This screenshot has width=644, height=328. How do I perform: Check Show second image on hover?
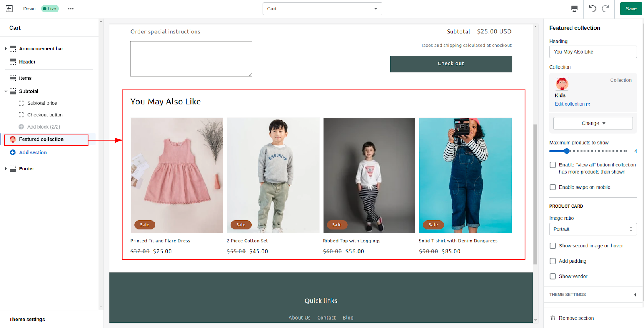tap(553, 246)
